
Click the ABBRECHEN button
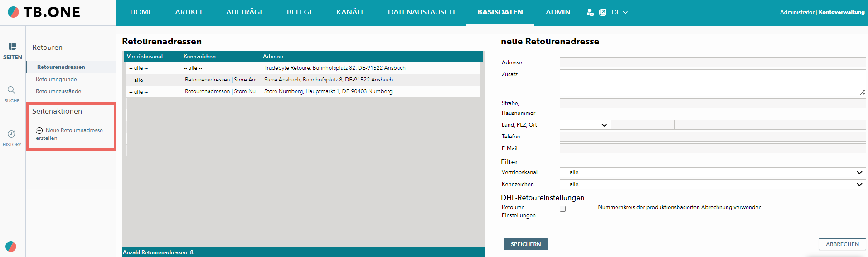click(842, 244)
